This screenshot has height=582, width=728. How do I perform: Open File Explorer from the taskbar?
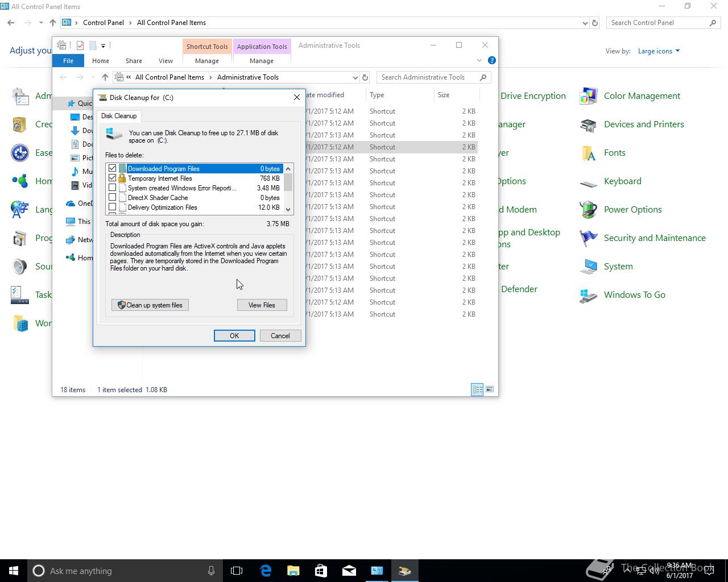[293, 571]
